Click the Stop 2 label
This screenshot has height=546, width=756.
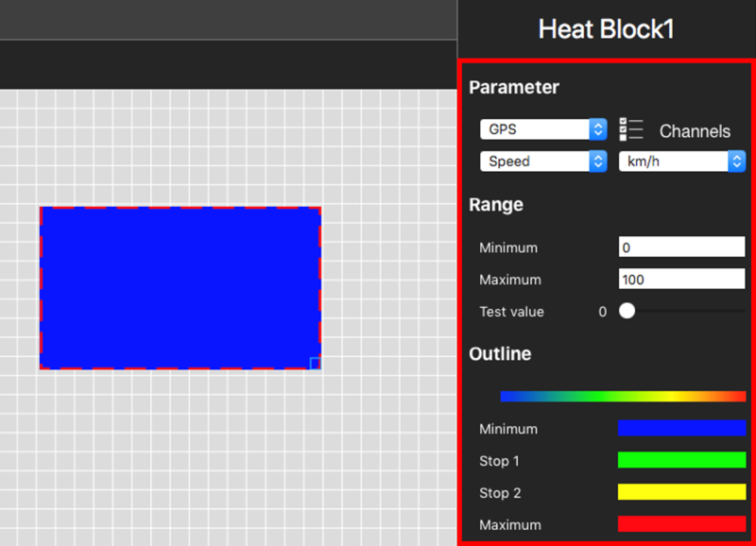(500, 493)
